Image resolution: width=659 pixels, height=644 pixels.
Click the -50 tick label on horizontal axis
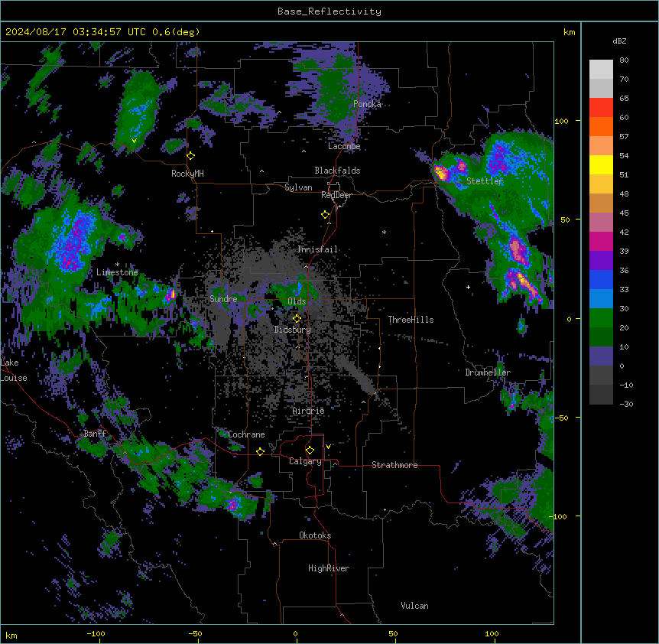(195, 633)
